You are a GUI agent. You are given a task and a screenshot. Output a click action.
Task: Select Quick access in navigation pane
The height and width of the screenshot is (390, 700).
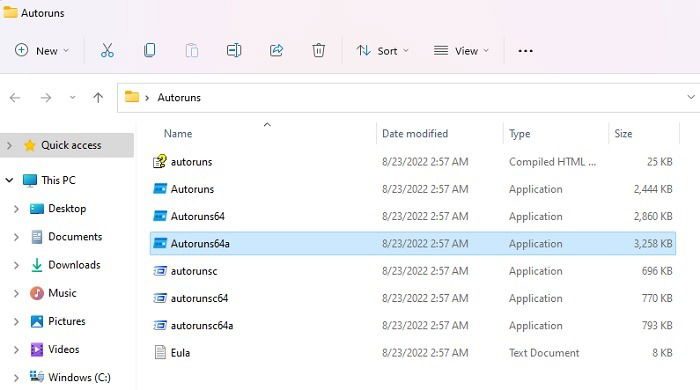click(x=71, y=145)
